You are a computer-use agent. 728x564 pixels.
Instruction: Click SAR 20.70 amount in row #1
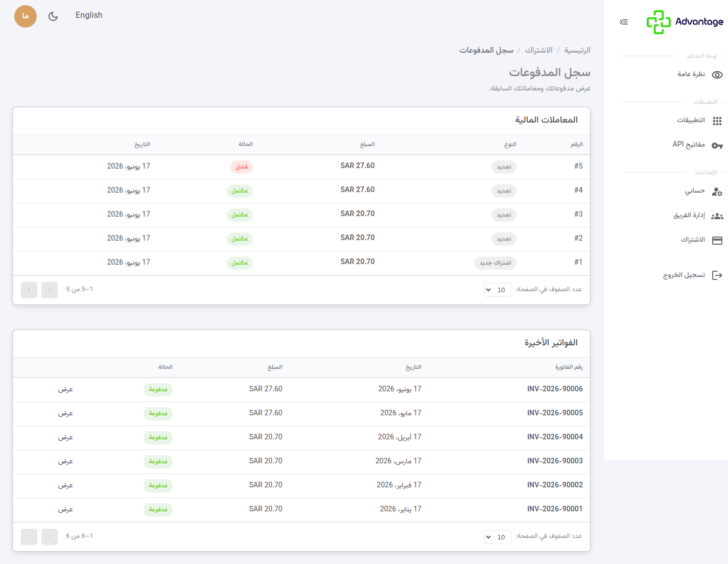point(358,262)
